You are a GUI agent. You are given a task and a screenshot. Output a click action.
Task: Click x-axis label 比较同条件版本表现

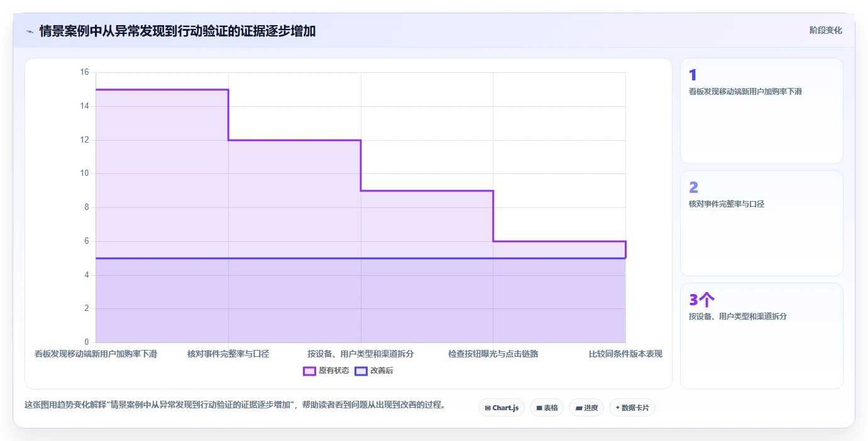pos(625,354)
